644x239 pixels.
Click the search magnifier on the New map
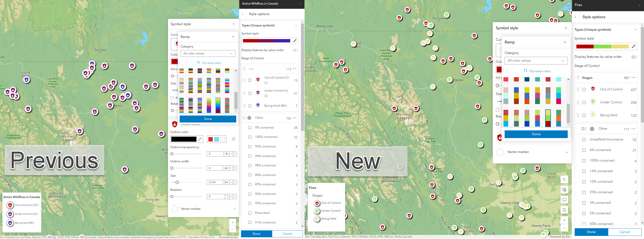click(x=564, y=179)
